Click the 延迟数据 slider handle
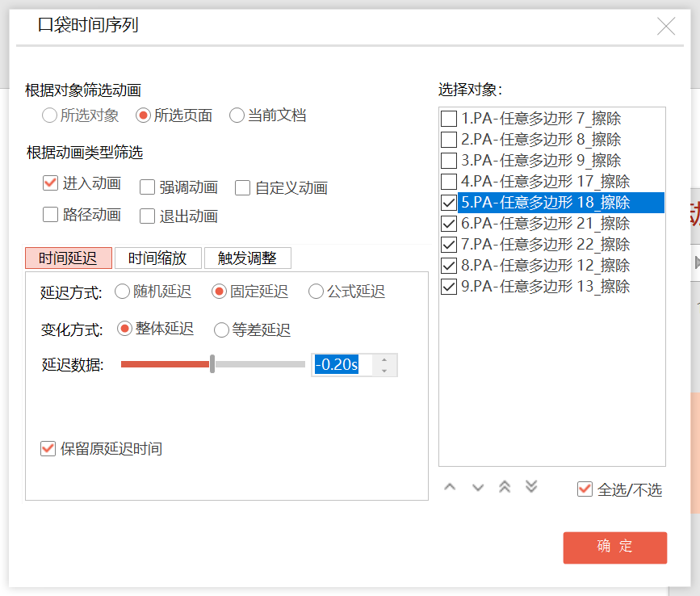This screenshot has width=700, height=596. pos(212,364)
